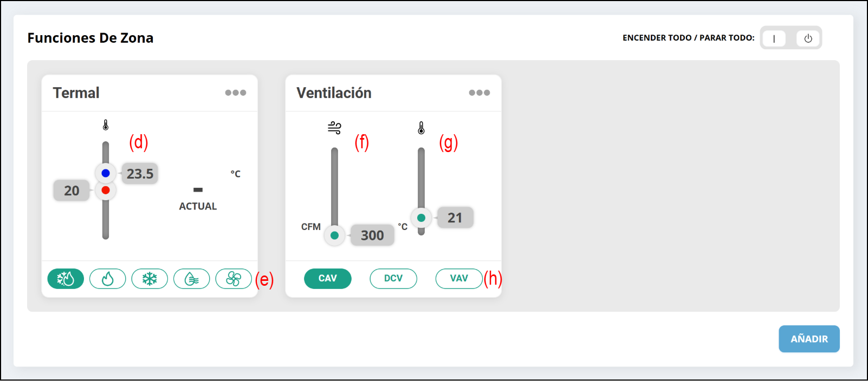The image size is (868, 381).
Task: Click the ventilation temperature slider handle
Action: tap(421, 218)
